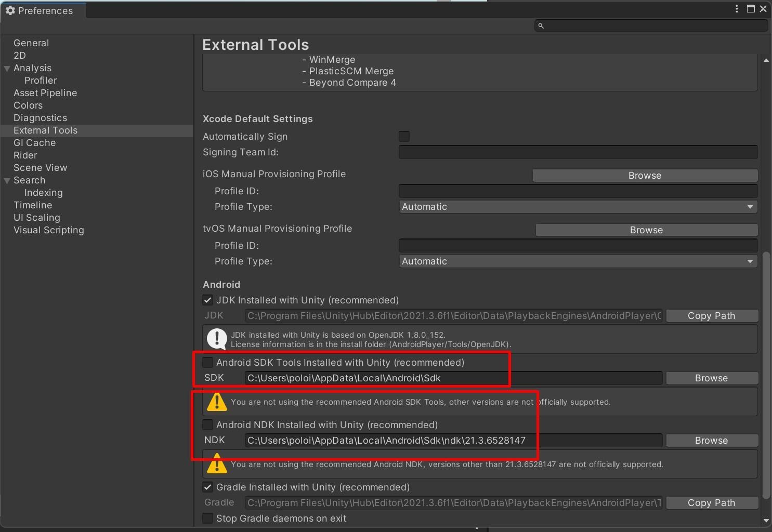Collapse the Search section in the sidebar
The height and width of the screenshot is (532, 772).
[6, 180]
